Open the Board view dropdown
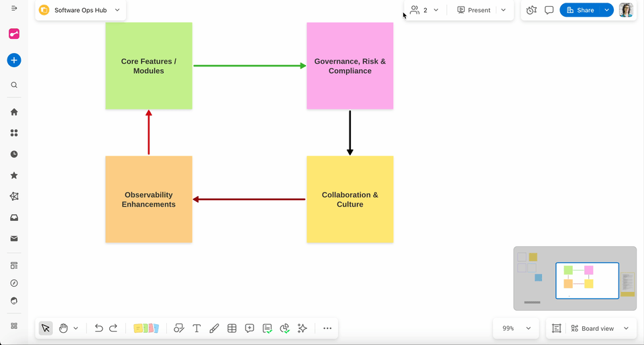The height and width of the screenshot is (345, 644). [625, 328]
